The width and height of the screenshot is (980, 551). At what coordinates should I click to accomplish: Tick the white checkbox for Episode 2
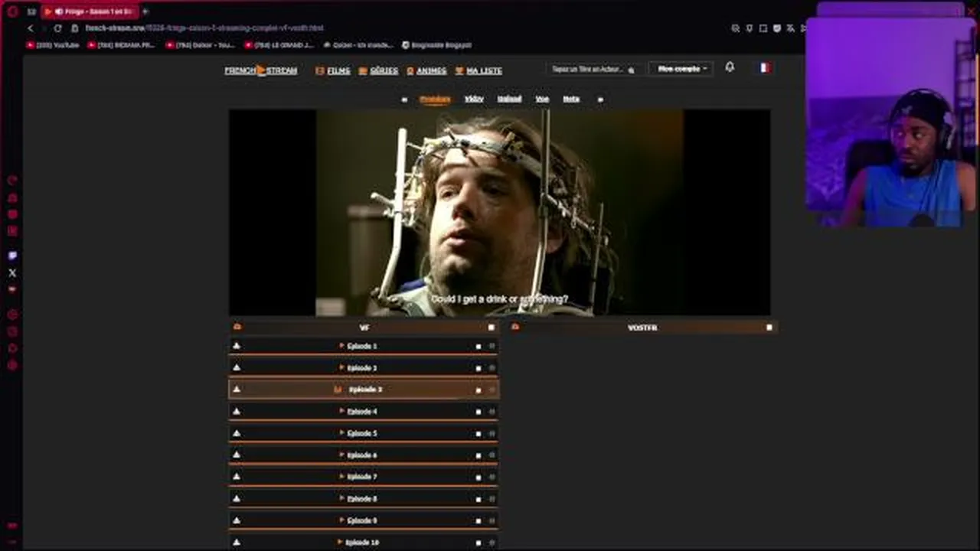[479, 368]
